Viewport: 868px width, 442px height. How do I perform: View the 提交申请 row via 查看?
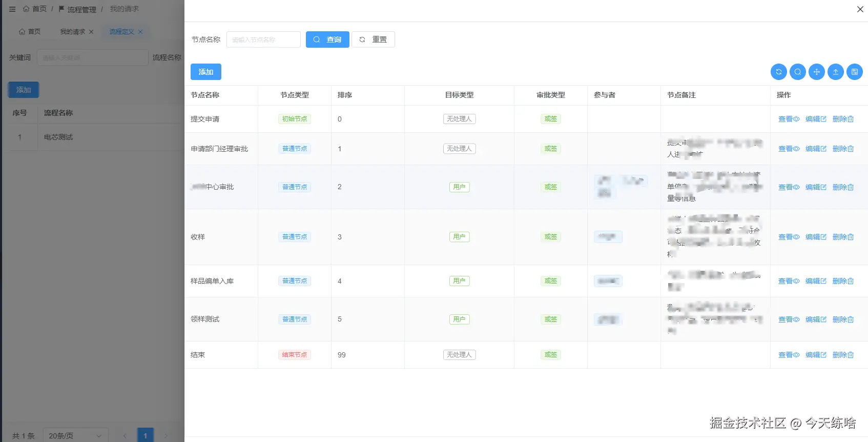tap(789, 119)
